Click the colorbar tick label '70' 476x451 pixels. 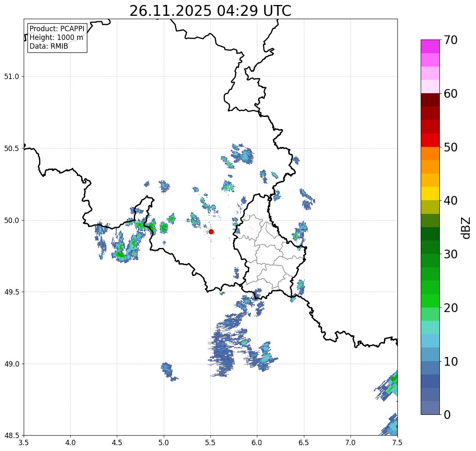pyautogui.click(x=451, y=40)
